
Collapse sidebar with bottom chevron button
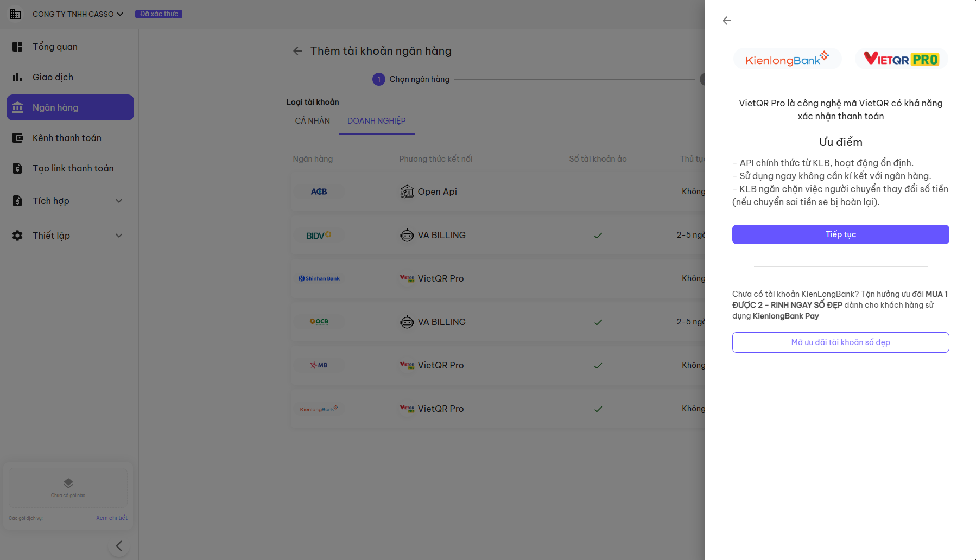click(x=119, y=545)
